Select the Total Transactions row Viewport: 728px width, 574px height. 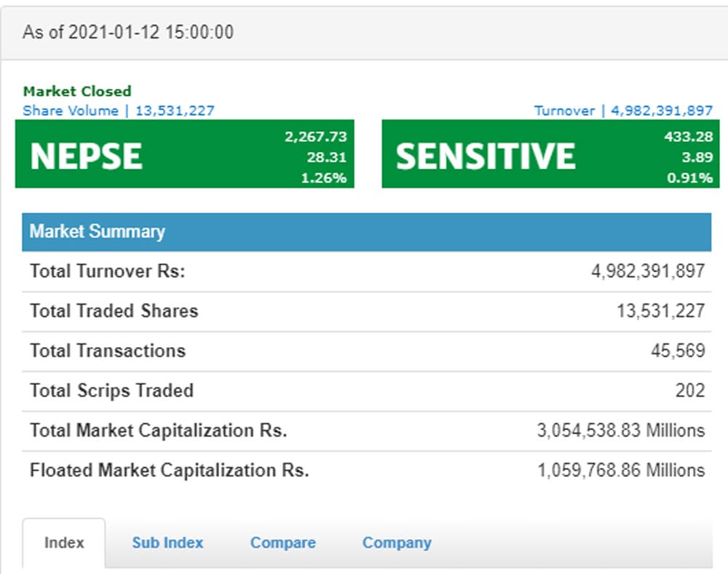click(367, 351)
